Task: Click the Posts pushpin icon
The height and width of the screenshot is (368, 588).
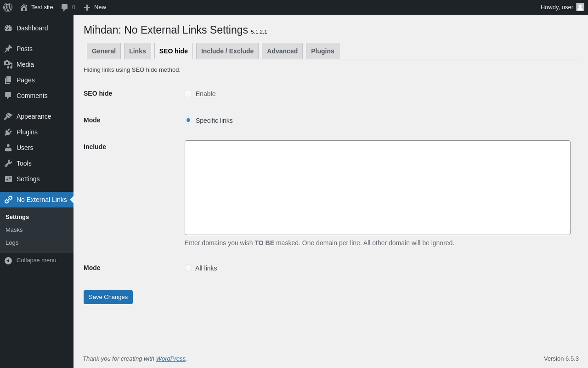Action: point(8,49)
